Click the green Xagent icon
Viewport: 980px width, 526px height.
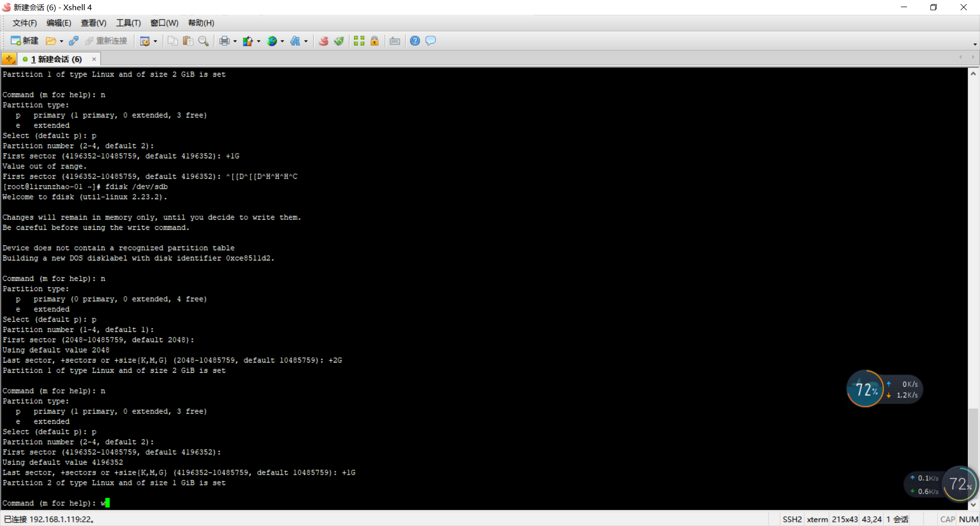tap(339, 41)
